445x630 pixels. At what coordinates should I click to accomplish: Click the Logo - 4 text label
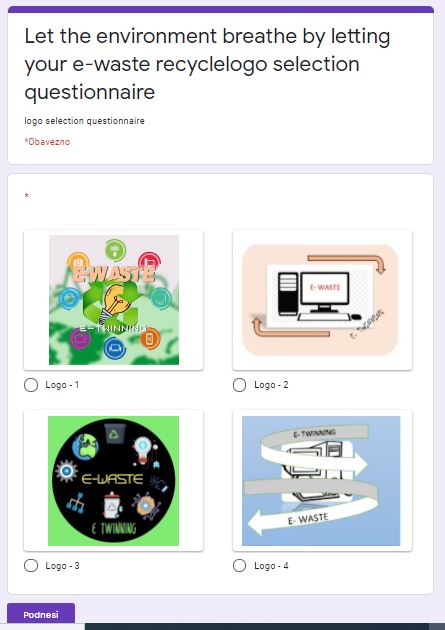click(271, 566)
